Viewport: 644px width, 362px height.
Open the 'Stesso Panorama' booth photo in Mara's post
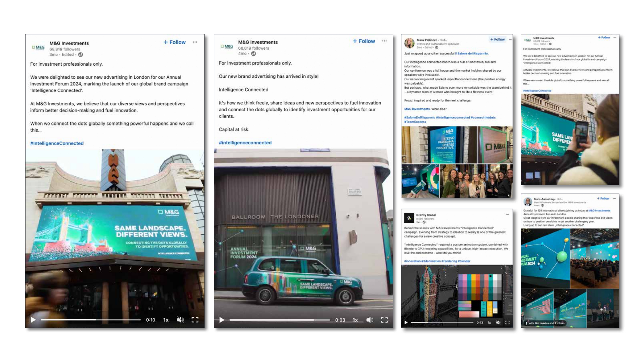coord(439,145)
